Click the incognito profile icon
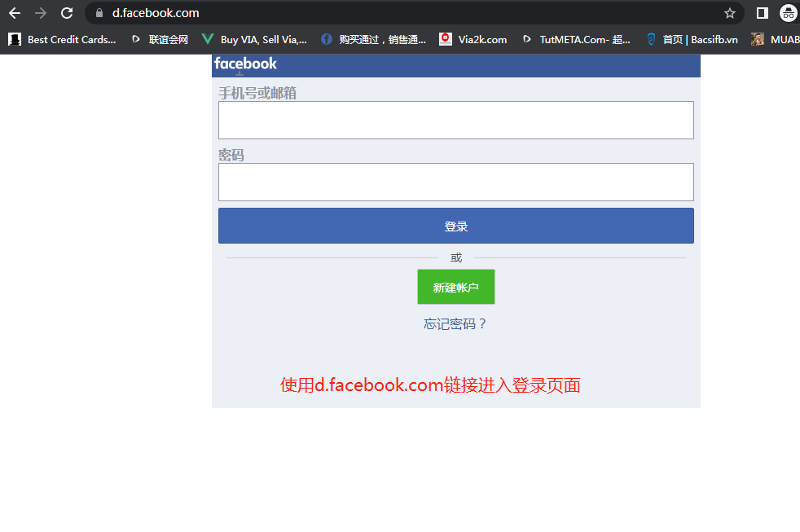This screenshot has width=800, height=532. [788, 13]
